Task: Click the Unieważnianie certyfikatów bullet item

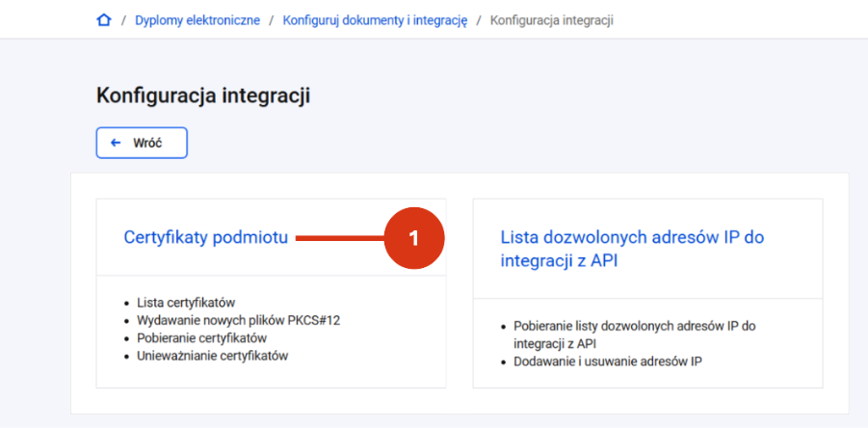Action: point(213,356)
